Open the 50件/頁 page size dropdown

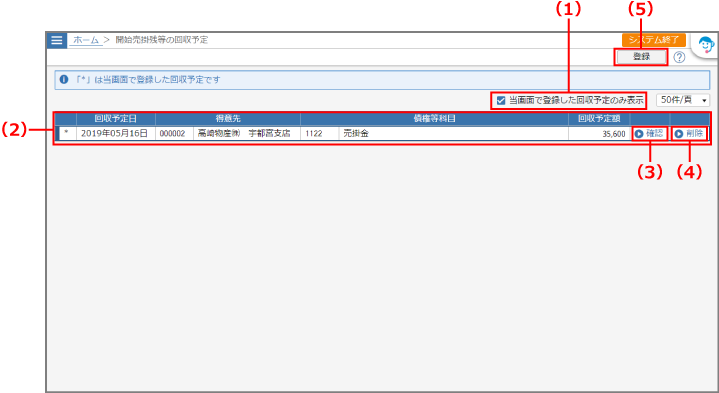coord(683,100)
